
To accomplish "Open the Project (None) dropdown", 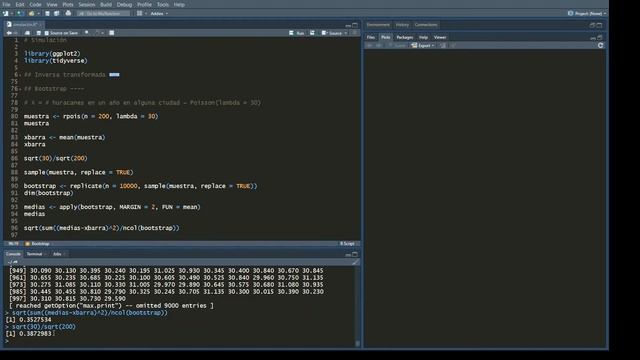I will click(x=587, y=13).
